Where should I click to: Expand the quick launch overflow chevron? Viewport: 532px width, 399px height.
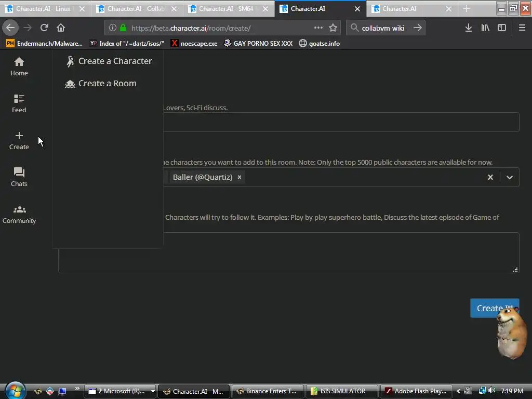(77, 388)
